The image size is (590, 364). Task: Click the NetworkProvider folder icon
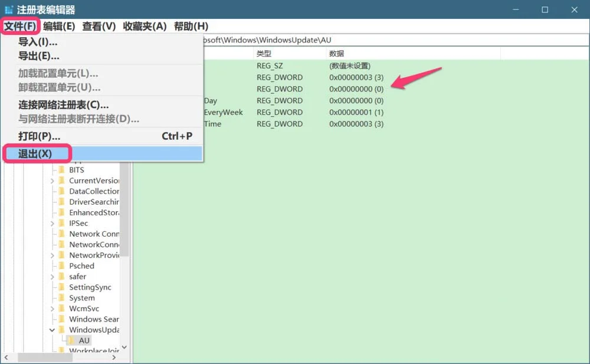62,255
